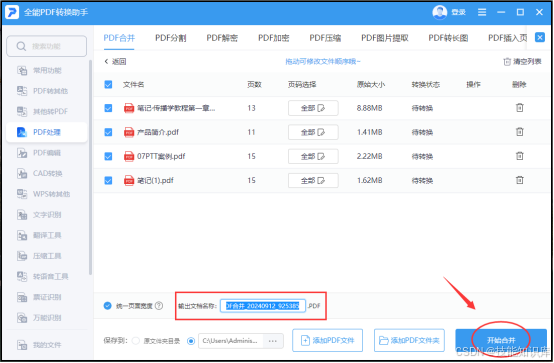554x363 pixels.
Task: Uncheck the 07PTT案例.pdf checkbox
Action: (108, 156)
